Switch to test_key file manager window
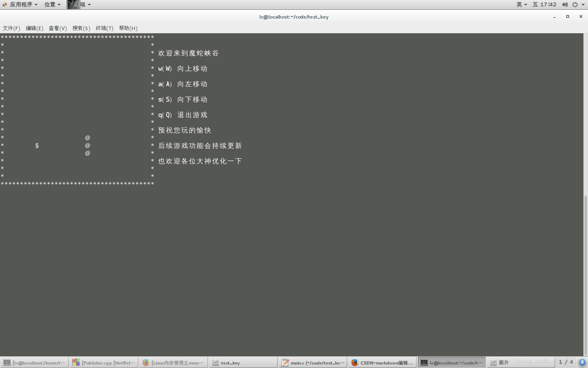 click(243, 363)
